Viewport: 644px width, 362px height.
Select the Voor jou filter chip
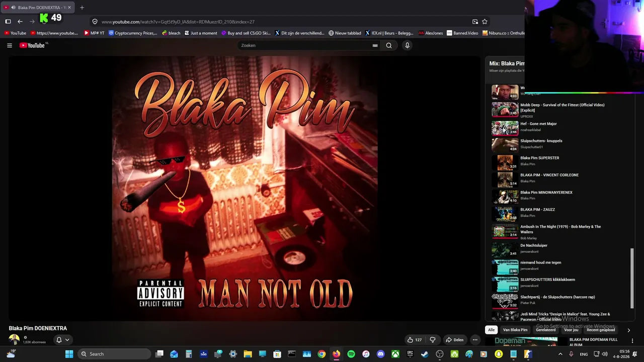click(x=572, y=330)
